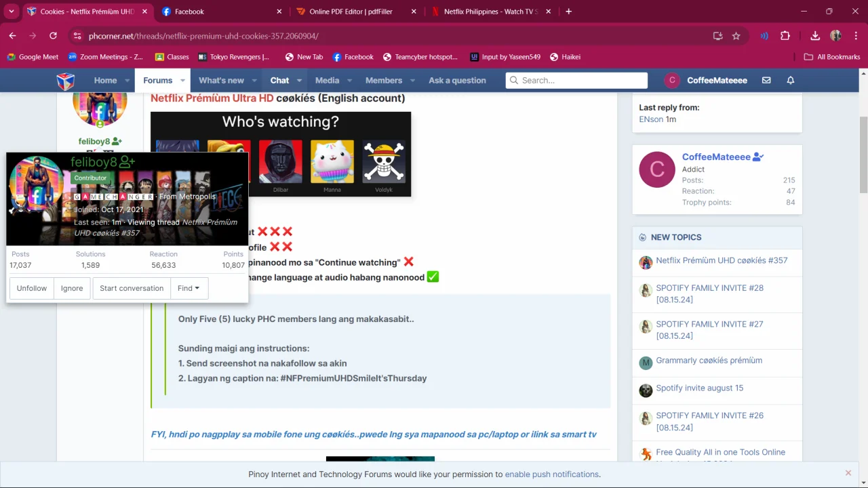Image resolution: width=868 pixels, height=488 pixels.
Task: Click the browser address bar URL
Action: (203, 36)
